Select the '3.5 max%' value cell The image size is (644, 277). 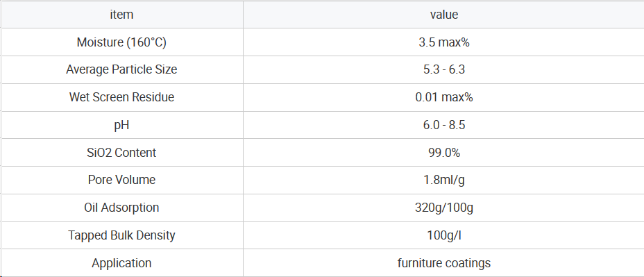443,42
